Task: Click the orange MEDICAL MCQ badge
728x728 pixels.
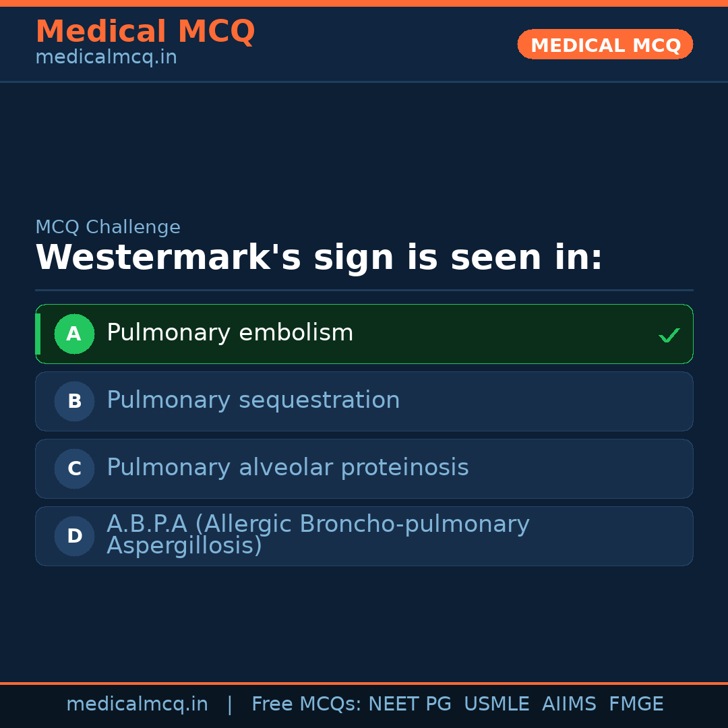Action: pyautogui.click(x=605, y=44)
